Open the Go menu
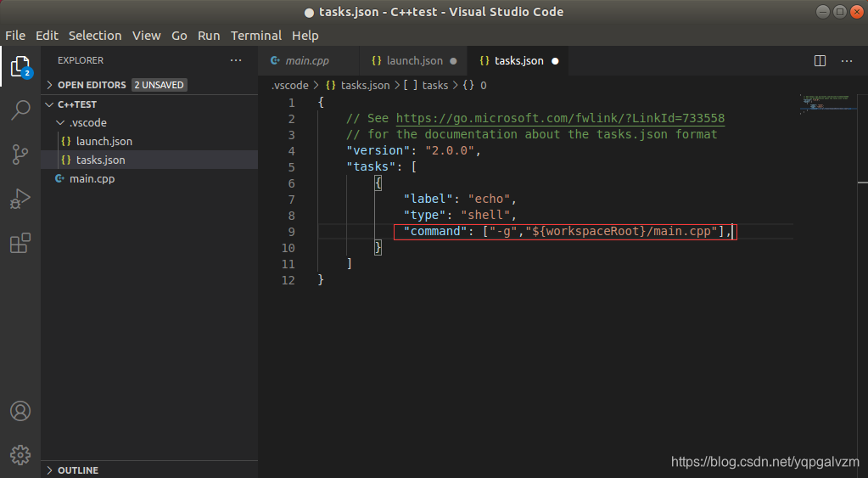The width and height of the screenshot is (868, 478). click(179, 36)
